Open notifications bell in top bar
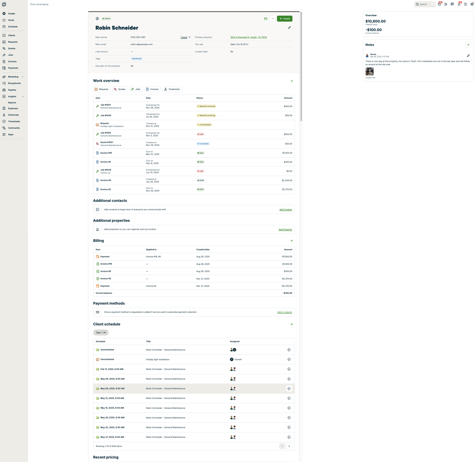The width and height of the screenshot is (476, 462). click(459, 4)
